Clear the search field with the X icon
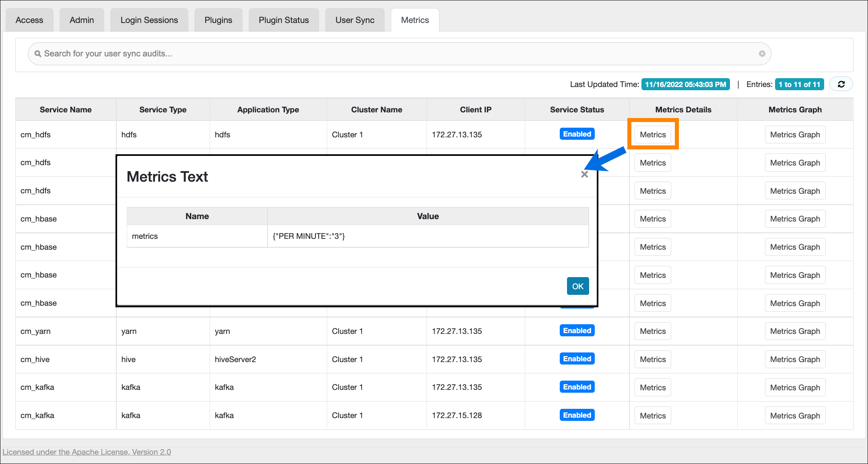 point(762,54)
